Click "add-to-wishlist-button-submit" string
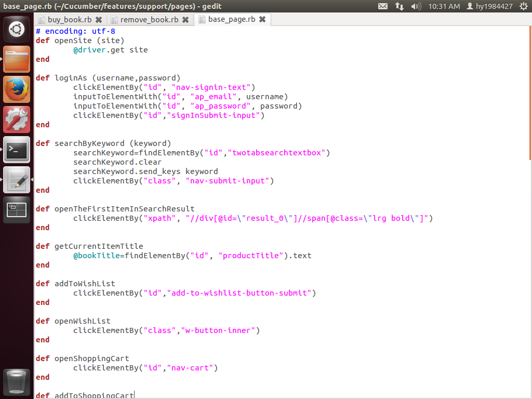Image resolution: width=532 pixels, height=399 pixels. (239, 293)
